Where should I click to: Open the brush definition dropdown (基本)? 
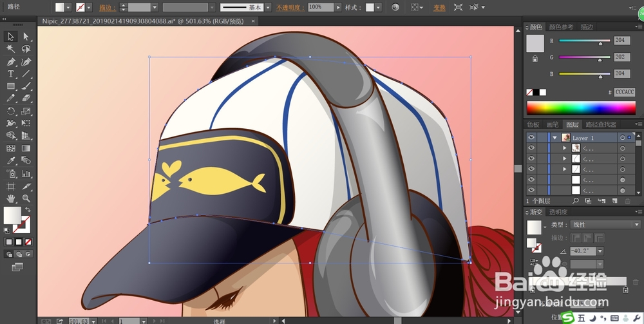click(268, 7)
